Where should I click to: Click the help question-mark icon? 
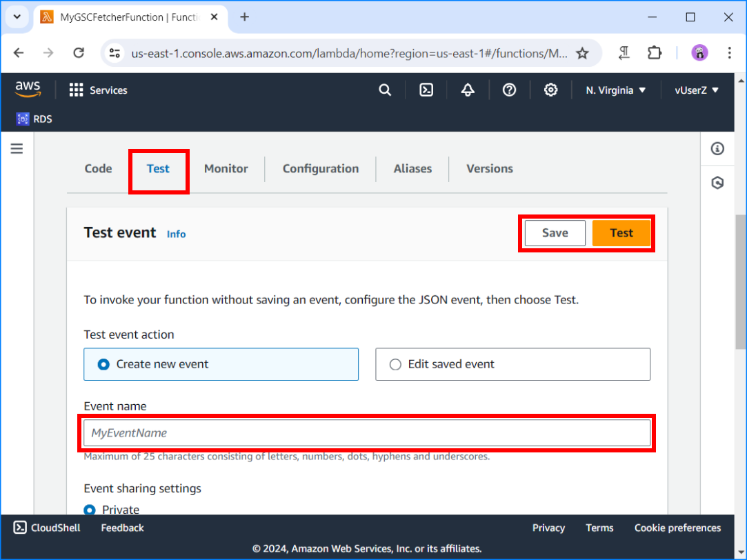coord(509,90)
